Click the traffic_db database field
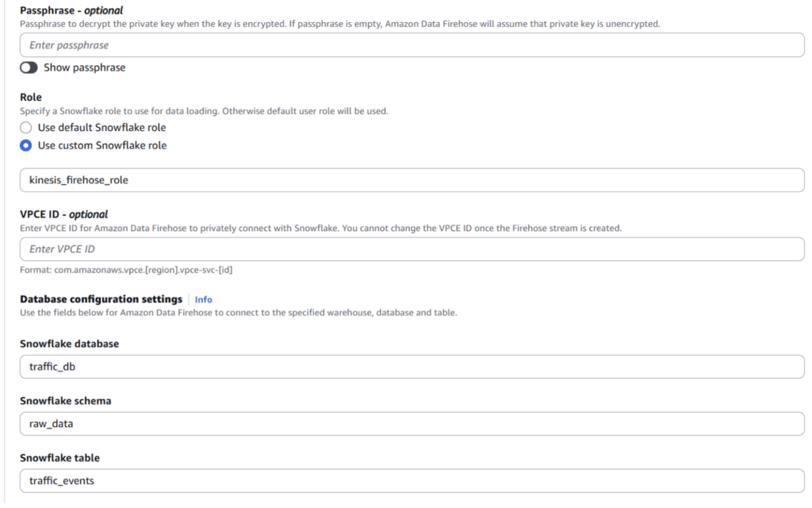Viewport: 812px width, 508px height. pos(412,367)
